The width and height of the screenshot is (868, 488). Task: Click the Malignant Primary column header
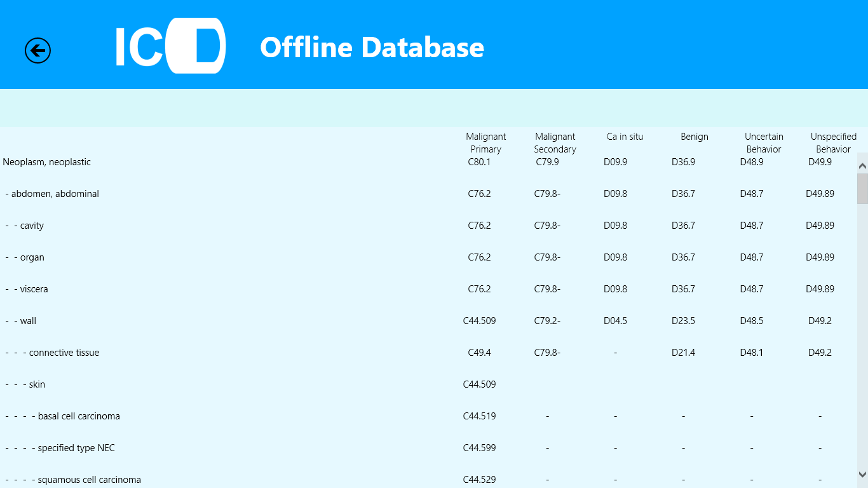[x=486, y=142]
